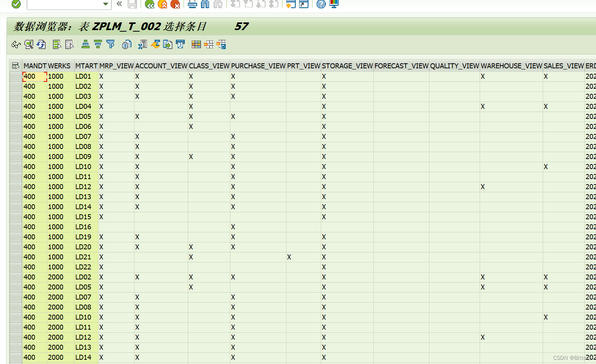Save the current data
The width and height of the screenshot is (596, 364).
tap(132, 5)
